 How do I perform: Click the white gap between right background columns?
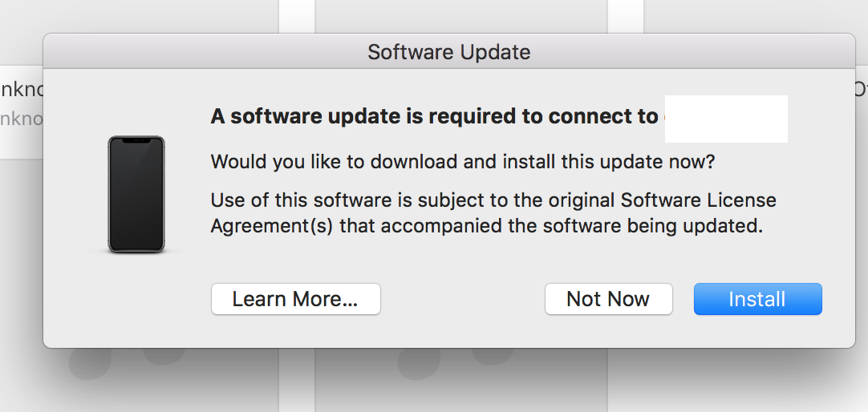pos(626,17)
